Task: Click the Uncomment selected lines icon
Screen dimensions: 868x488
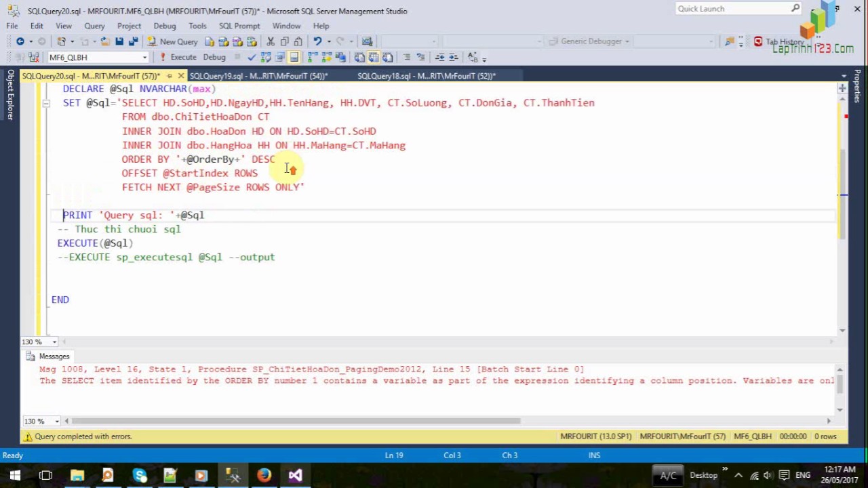Action: pyautogui.click(x=420, y=57)
